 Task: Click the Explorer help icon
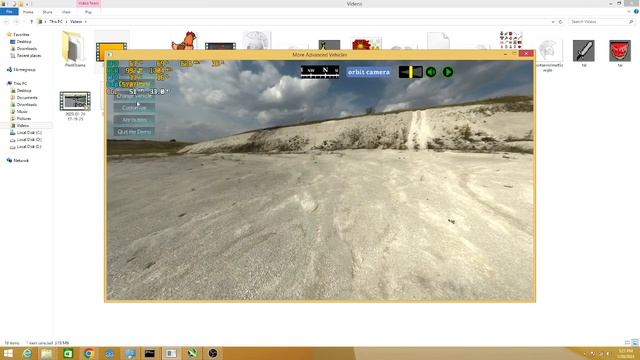[x=636, y=12]
